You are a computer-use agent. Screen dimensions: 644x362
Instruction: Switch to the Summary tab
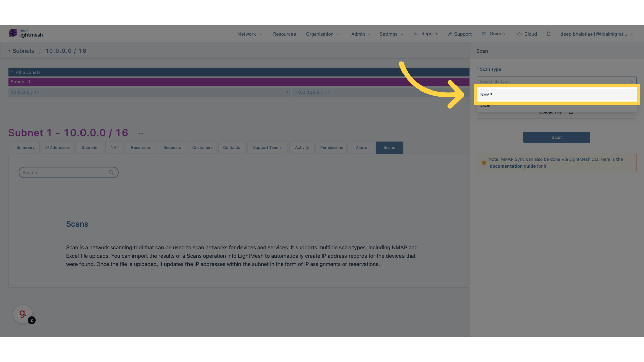click(x=25, y=147)
